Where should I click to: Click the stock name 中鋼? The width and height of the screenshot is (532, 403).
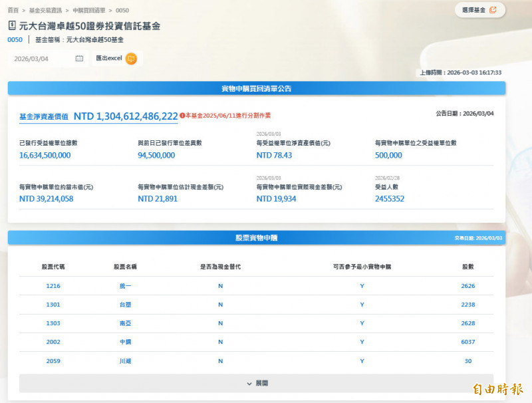(x=125, y=342)
